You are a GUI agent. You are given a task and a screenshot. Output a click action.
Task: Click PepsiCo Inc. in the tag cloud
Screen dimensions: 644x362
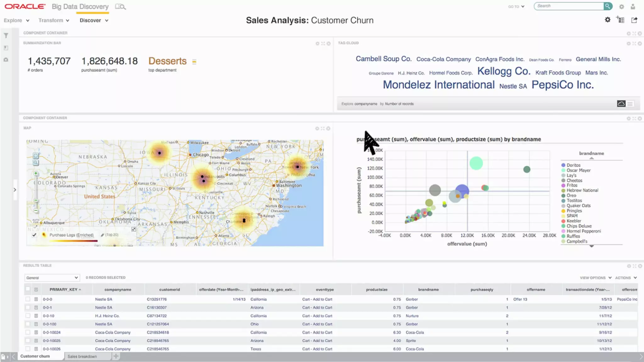point(563,85)
